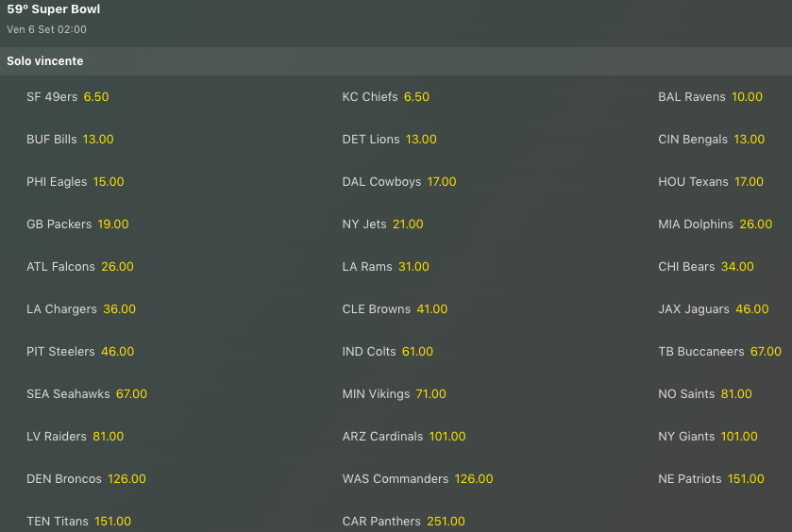Pick KC Chiefs at 6.50
The height and width of the screenshot is (532, 792).
click(416, 97)
